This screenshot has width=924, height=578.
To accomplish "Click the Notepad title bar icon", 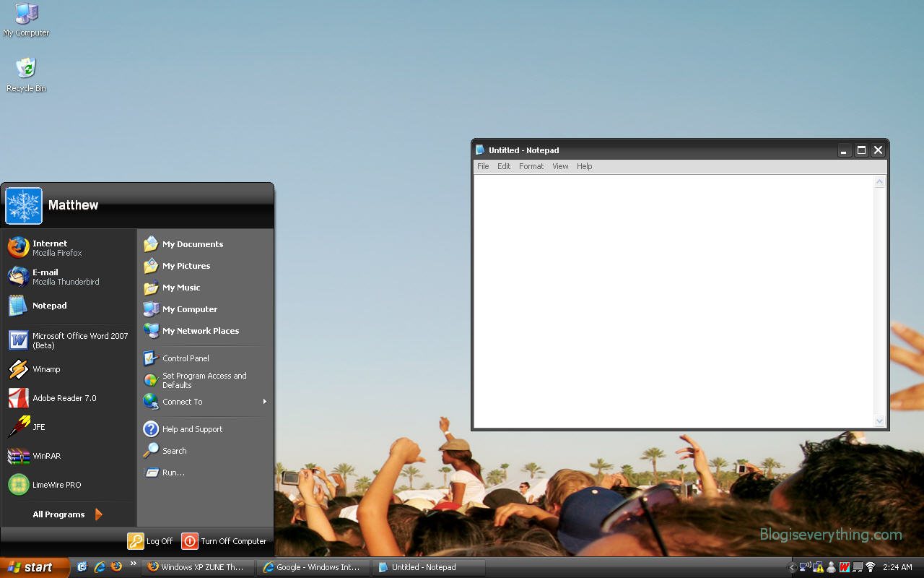I will point(480,150).
